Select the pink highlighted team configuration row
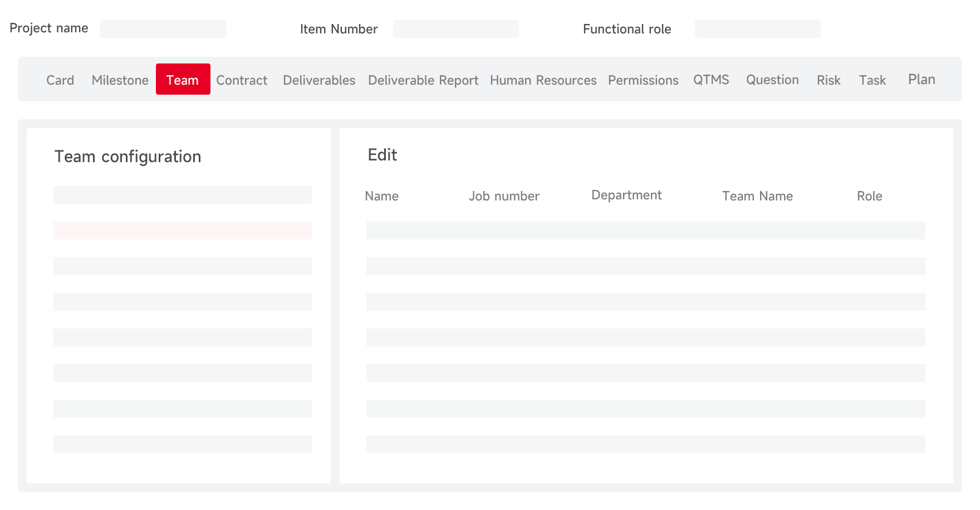 coord(183,231)
